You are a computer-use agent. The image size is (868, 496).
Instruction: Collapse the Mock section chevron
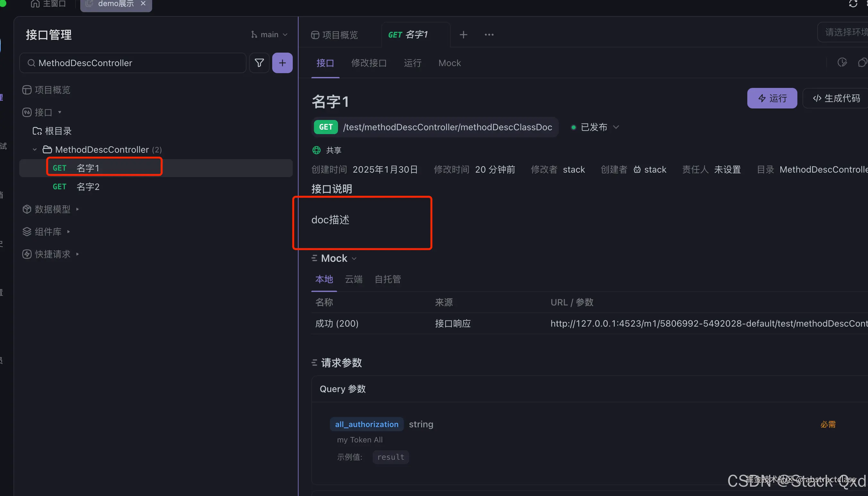click(x=354, y=259)
